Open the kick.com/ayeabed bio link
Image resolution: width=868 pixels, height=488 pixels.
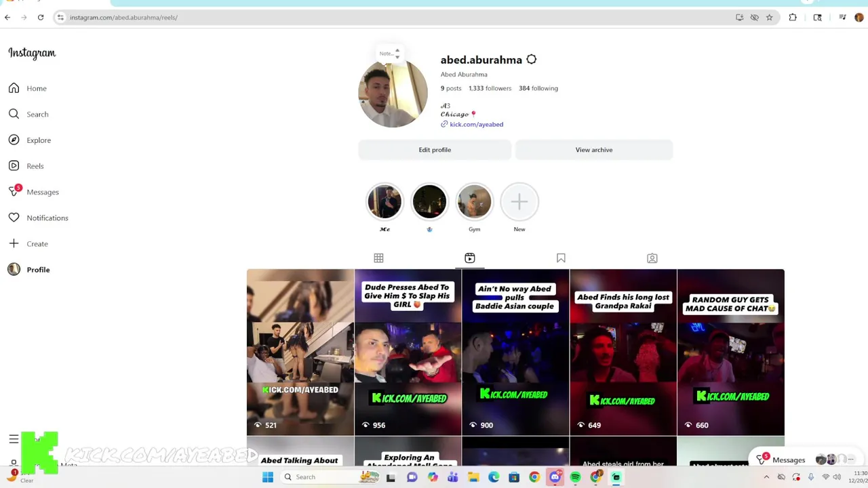(476, 125)
